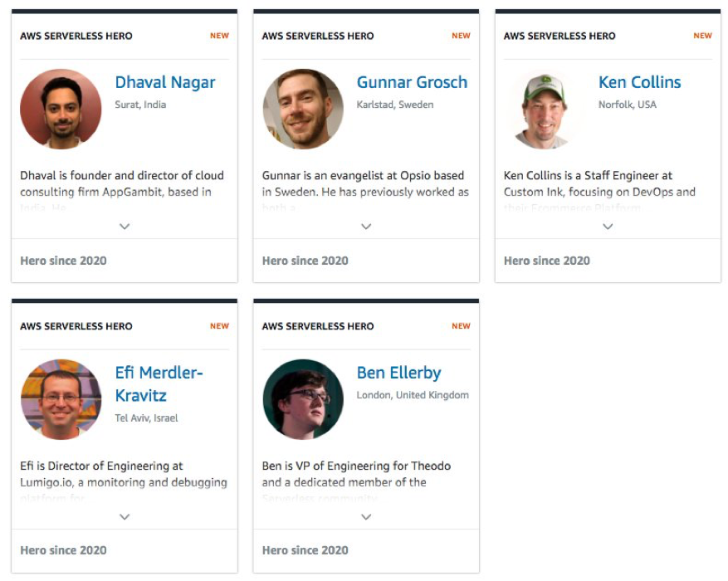Click Dhaval Nagar's profile photo
728x581 pixels.
point(61,109)
